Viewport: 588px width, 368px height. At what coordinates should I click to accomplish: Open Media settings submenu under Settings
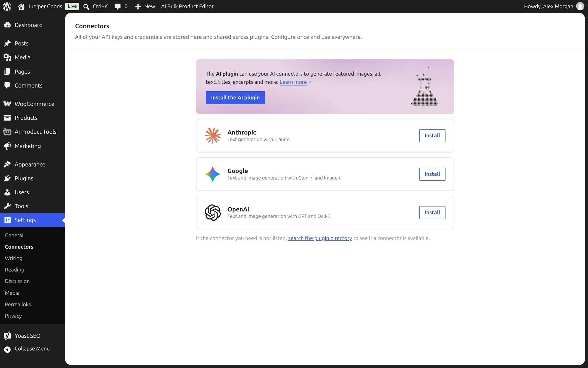pos(12,293)
